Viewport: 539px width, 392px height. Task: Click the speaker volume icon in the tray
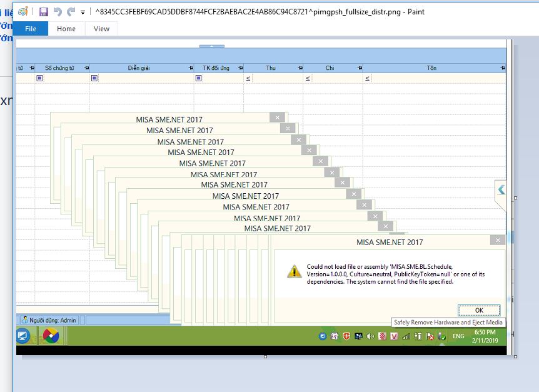tap(370, 336)
